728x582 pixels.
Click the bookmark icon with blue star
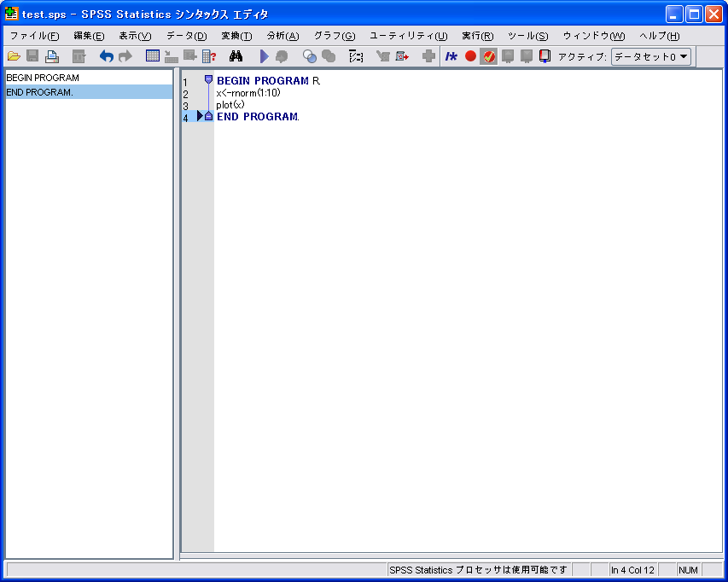click(x=545, y=56)
